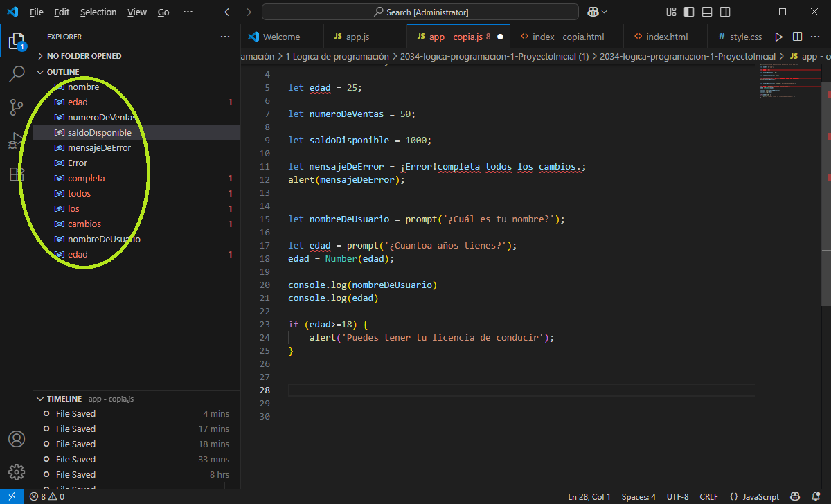Change the UTF-8 file encoding

coord(677,496)
